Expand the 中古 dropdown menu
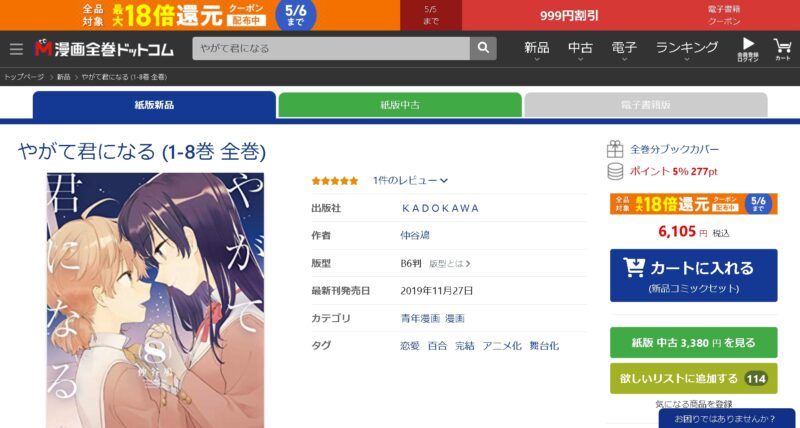This screenshot has height=428, width=800. pos(581,51)
